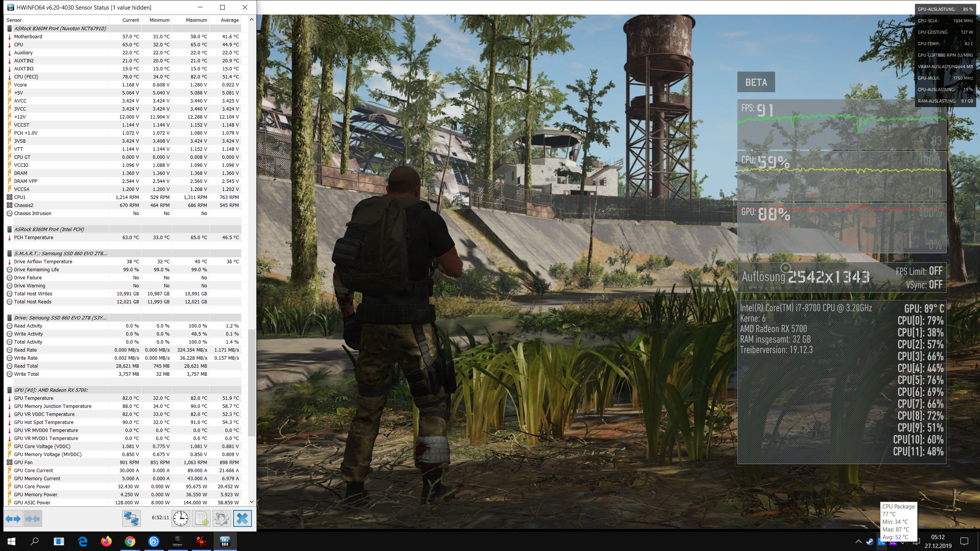Viewport: 980px width, 551px height.
Task: Open the Ubisoft Connect taskbar icon
Action: click(154, 541)
